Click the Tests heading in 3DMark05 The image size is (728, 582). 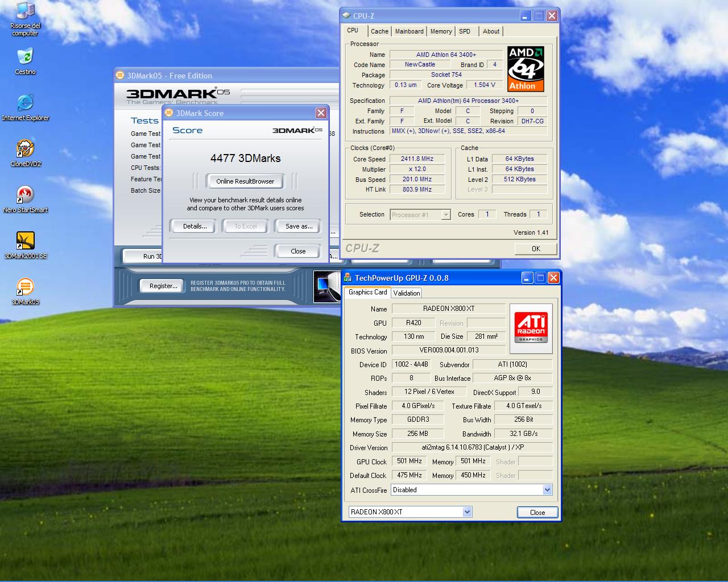tap(144, 120)
